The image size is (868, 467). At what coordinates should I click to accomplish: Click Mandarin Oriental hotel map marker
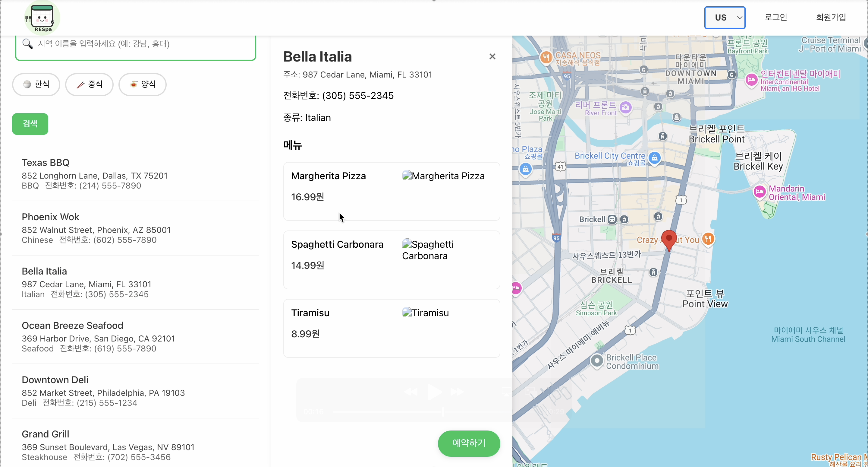[759, 192]
